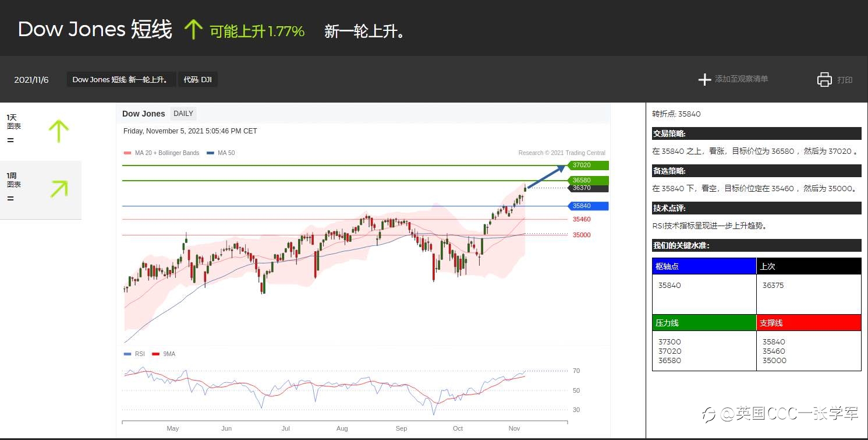Click the 35000 red support label on chart

582,235
